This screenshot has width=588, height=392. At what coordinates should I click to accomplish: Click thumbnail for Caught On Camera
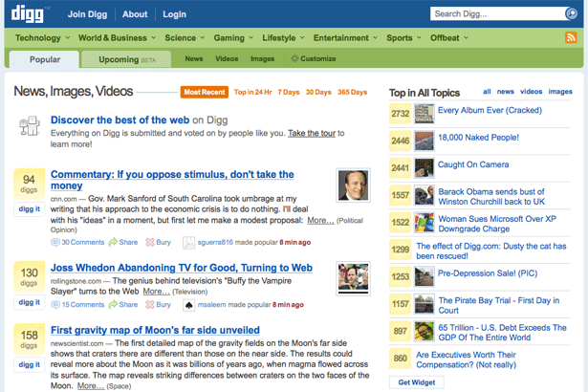tap(425, 167)
